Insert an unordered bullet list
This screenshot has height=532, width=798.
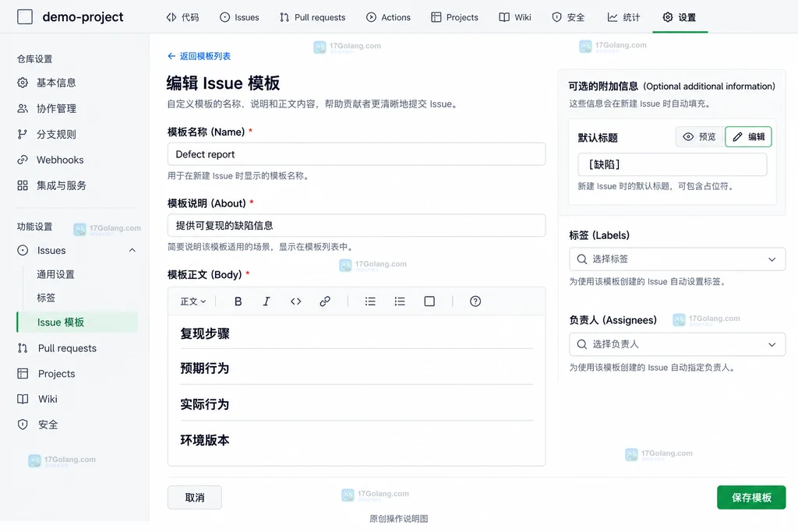pos(370,301)
